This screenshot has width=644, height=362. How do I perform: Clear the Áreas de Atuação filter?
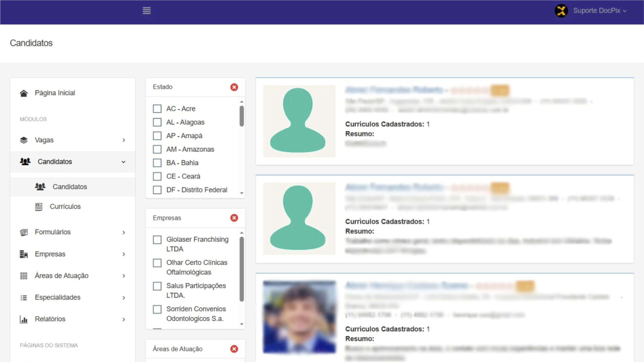click(x=234, y=349)
